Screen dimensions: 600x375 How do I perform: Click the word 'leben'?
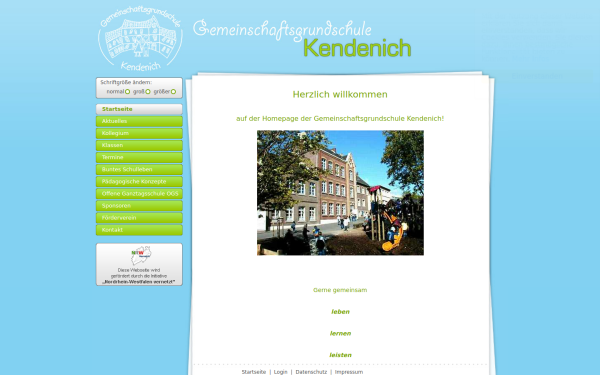tap(340, 312)
